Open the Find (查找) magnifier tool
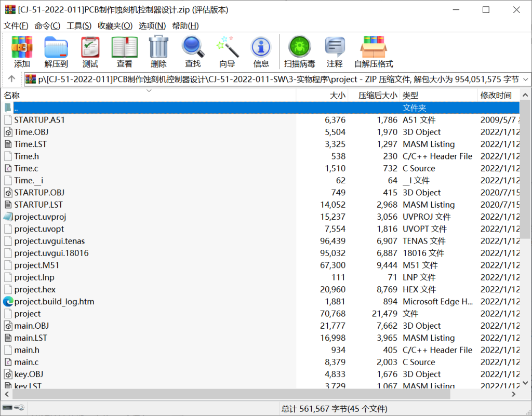Screen dimensions: 532x416 click(x=193, y=52)
